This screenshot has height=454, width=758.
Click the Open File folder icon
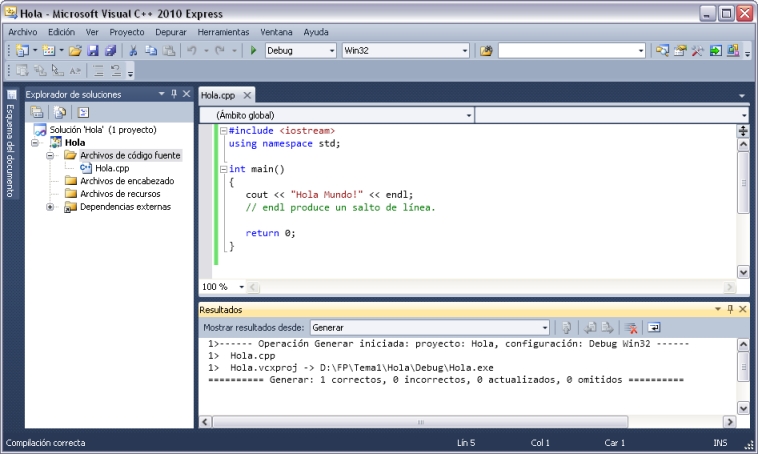(x=75, y=50)
